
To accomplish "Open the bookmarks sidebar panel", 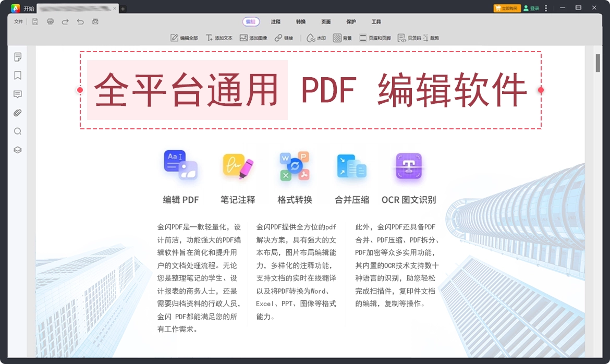I will pos(18,76).
